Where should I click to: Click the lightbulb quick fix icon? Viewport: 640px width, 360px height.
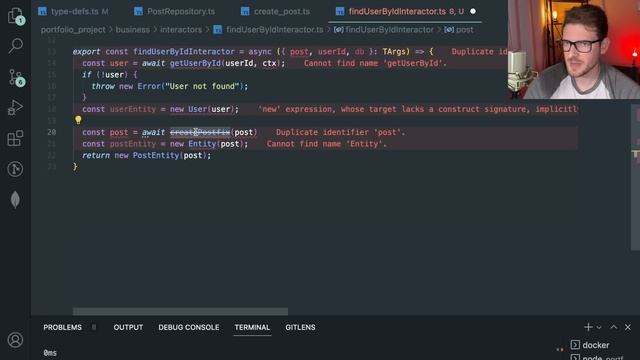pos(78,120)
